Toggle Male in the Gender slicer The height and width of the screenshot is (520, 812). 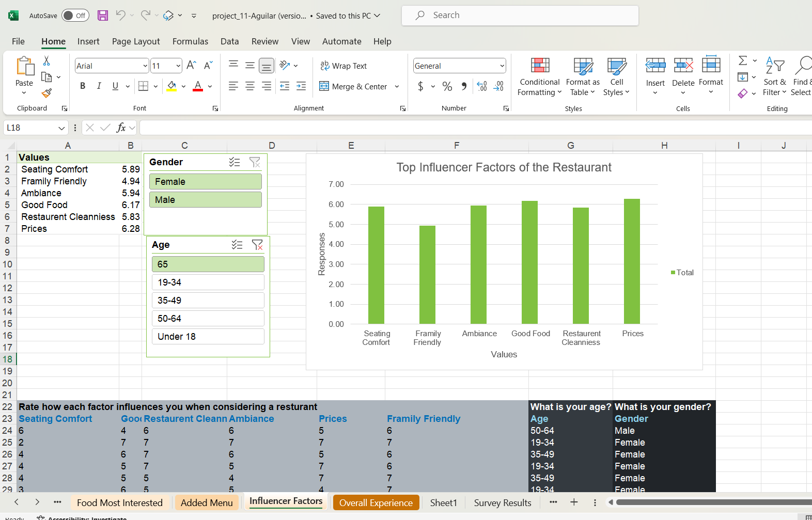coord(206,200)
